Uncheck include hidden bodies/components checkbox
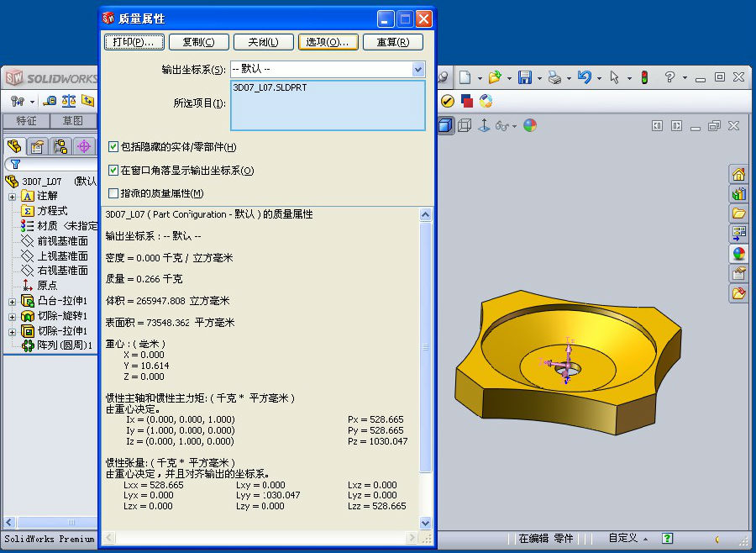Screen dimensions: 756x553 click(113, 147)
